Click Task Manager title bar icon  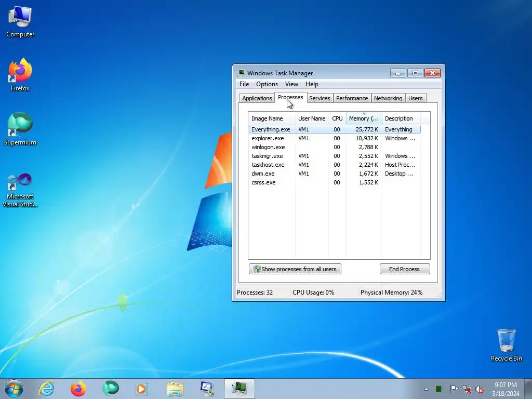[241, 73]
